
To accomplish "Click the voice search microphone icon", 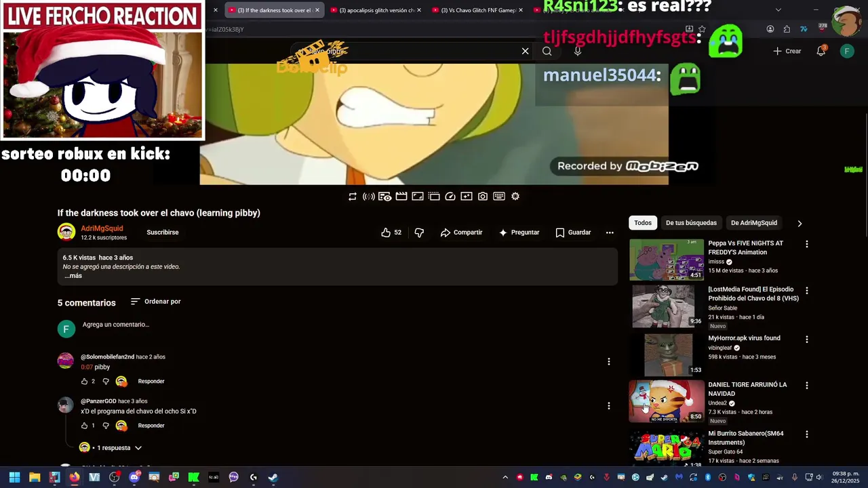I will click(x=578, y=51).
